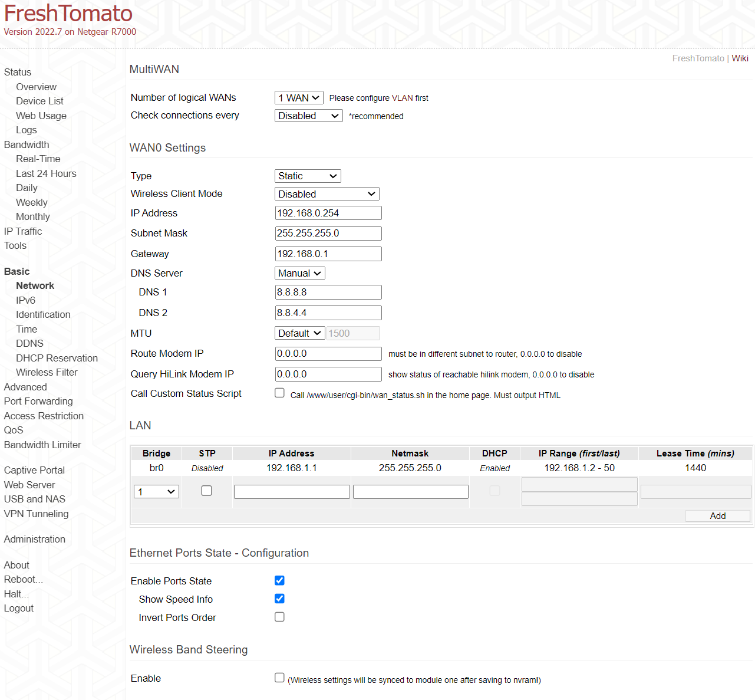Click WAN IP Address input field
This screenshot has height=700, width=755.
click(328, 213)
